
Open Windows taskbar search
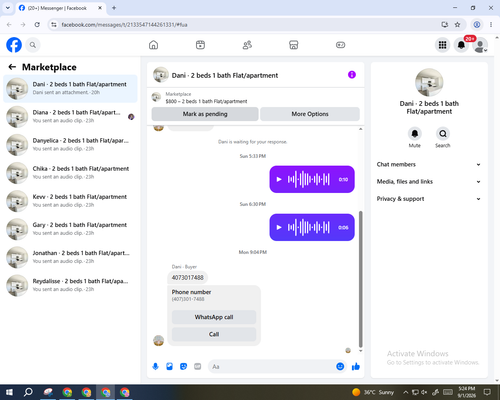click(28, 392)
